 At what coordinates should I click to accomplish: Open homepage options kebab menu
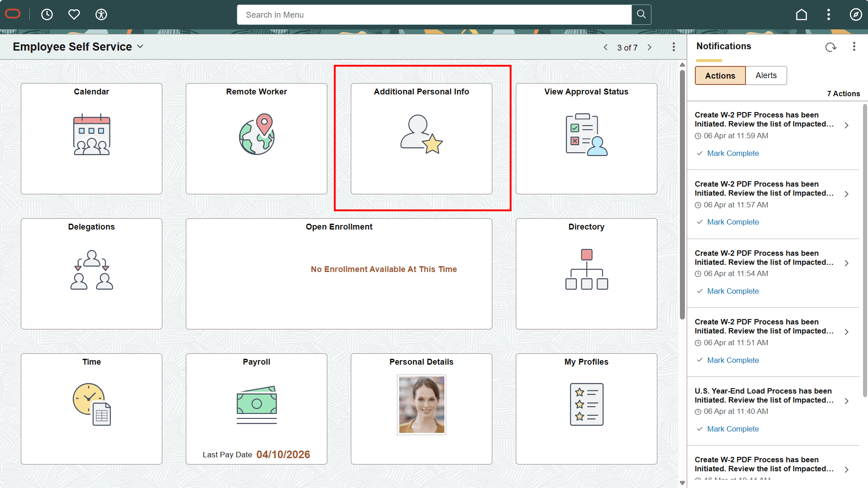[674, 47]
